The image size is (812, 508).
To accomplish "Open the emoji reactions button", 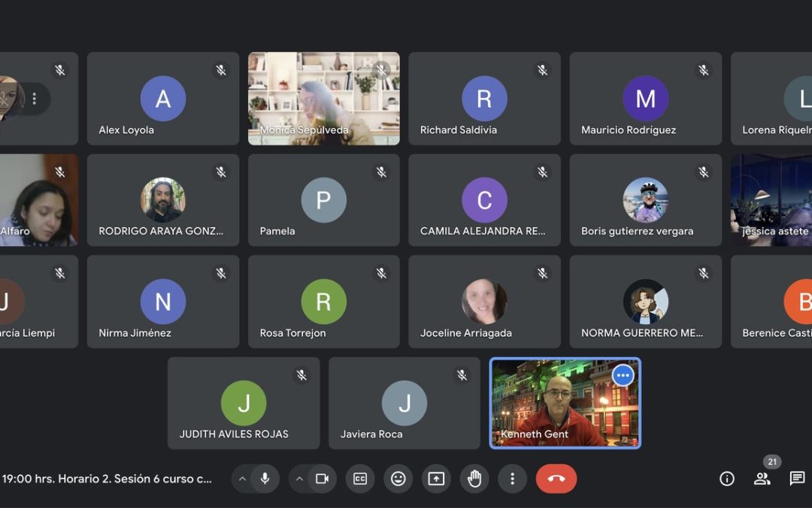I will [x=398, y=479].
